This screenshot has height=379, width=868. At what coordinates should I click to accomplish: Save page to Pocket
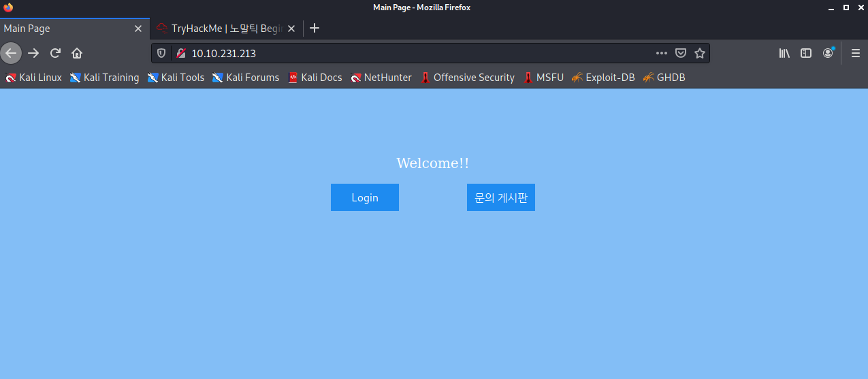point(681,53)
